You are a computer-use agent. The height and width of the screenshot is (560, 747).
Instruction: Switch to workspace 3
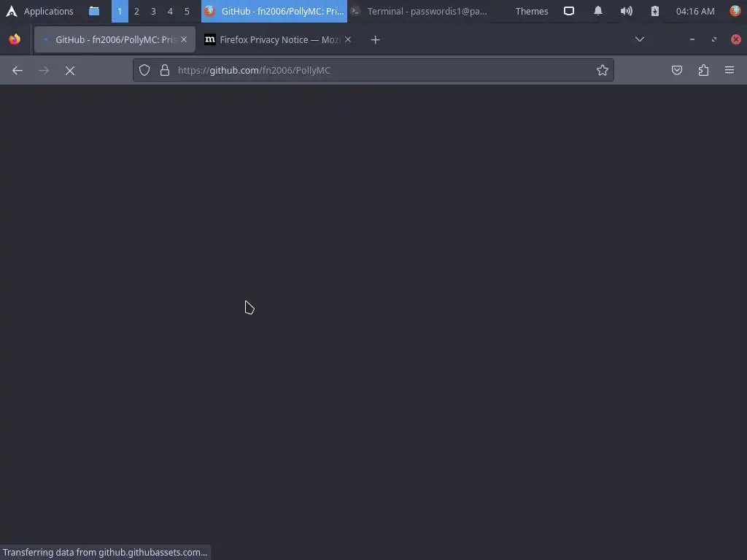coord(153,11)
